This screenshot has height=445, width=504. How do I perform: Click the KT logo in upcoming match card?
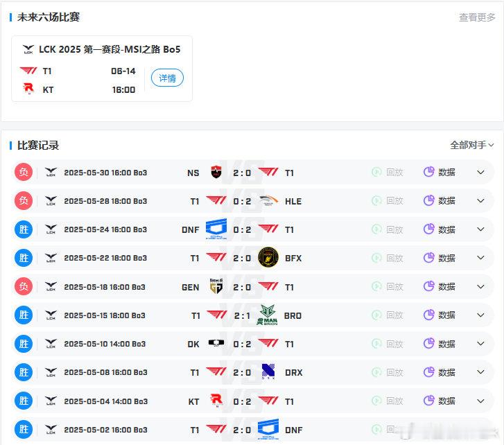tap(28, 88)
